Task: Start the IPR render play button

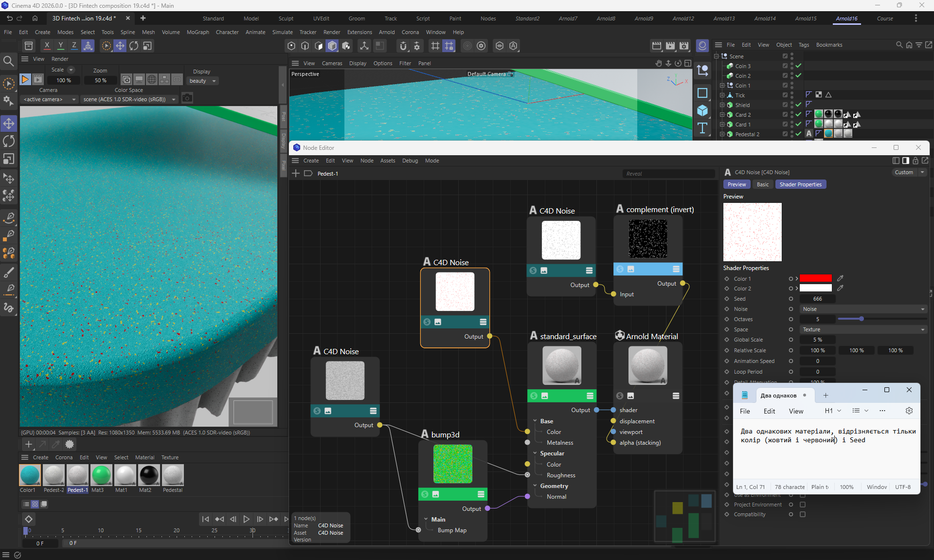Action: [25, 79]
